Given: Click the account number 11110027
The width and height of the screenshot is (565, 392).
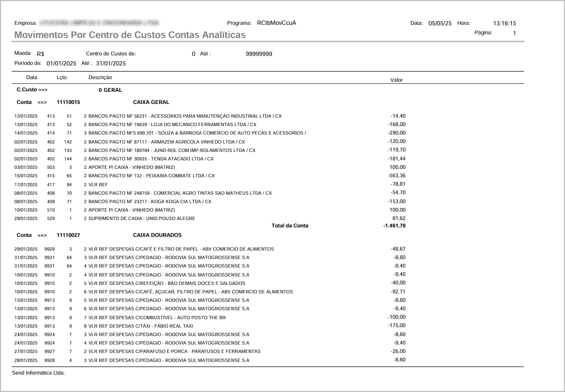Looking at the screenshot, I should pyautogui.click(x=69, y=235).
